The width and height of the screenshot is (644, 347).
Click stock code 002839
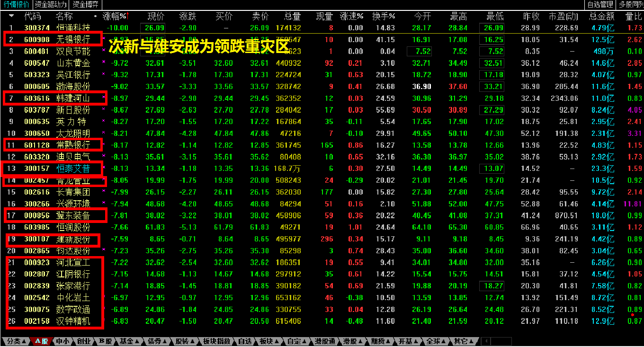point(37,286)
